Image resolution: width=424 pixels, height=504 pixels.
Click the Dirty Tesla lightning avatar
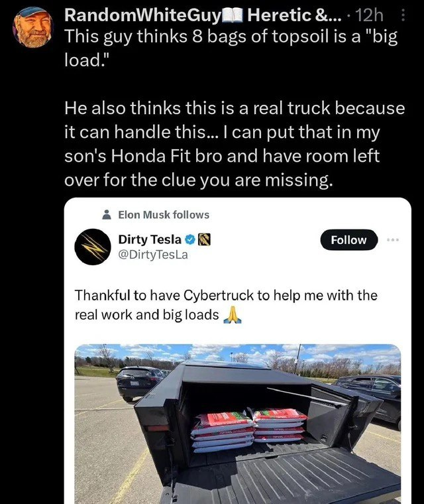[x=93, y=247]
